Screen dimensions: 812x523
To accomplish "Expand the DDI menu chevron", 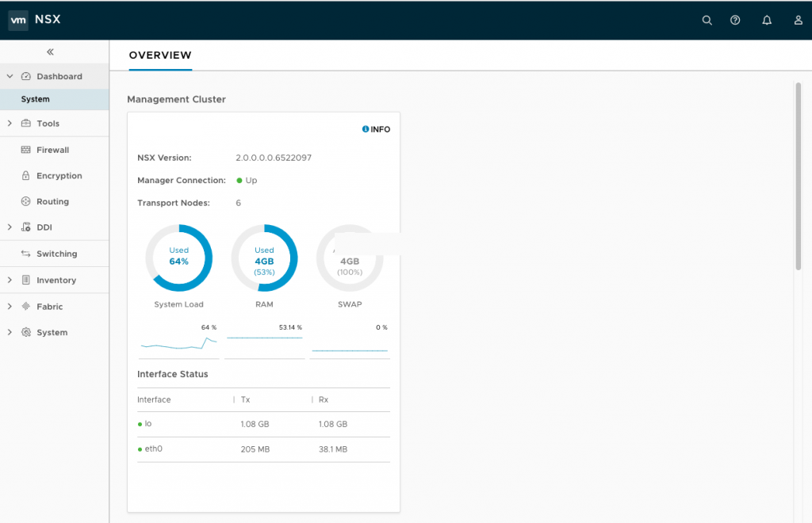I will 10,227.
